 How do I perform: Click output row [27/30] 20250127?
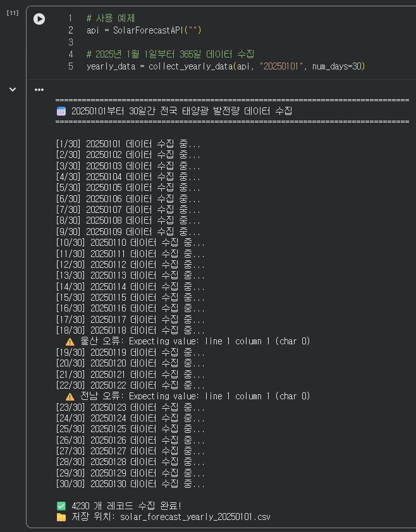pyautogui.click(x=130, y=451)
